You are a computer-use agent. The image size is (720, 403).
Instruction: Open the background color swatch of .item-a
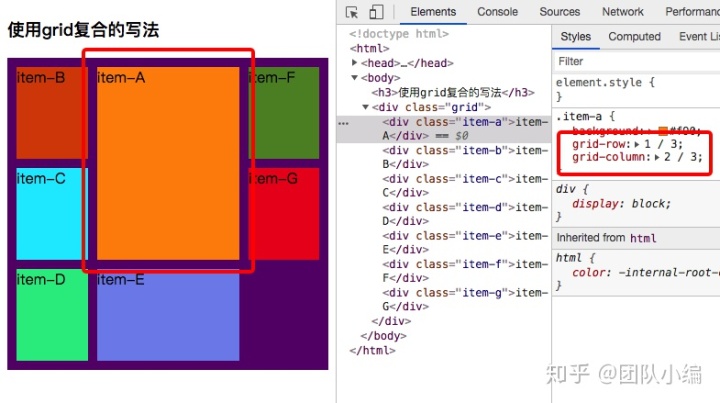(x=663, y=131)
